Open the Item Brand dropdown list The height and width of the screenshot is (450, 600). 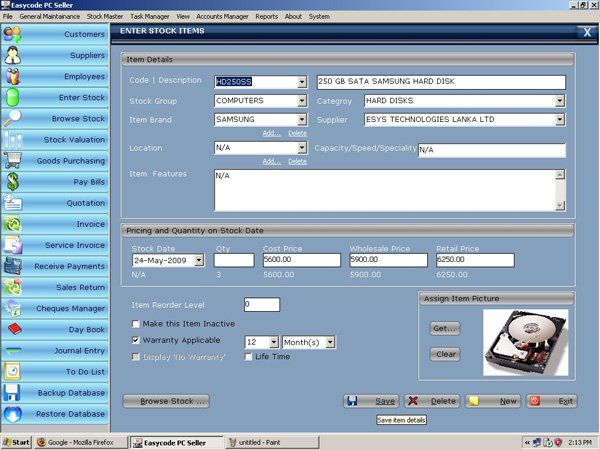pos(301,120)
